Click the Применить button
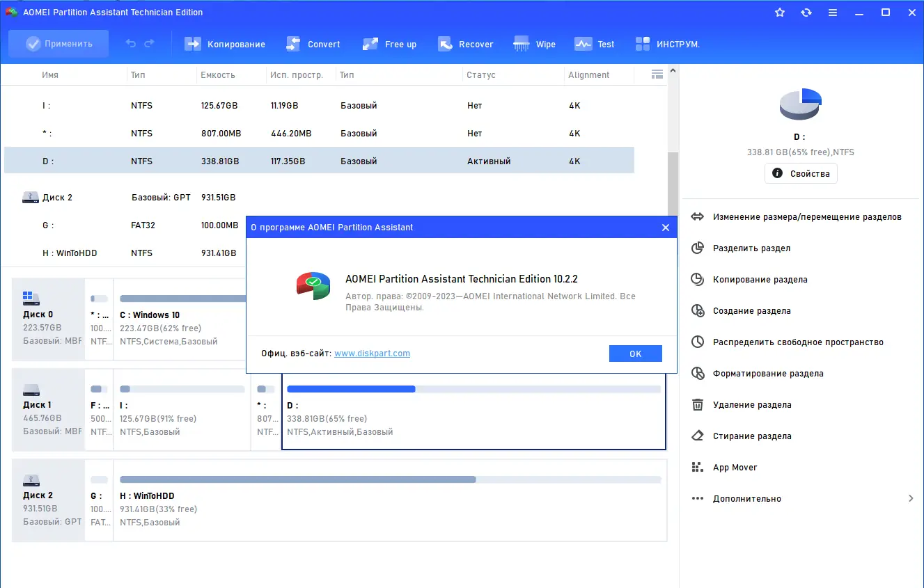Image resolution: width=924 pixels, height=588 pixels. [x=58, y=44]
